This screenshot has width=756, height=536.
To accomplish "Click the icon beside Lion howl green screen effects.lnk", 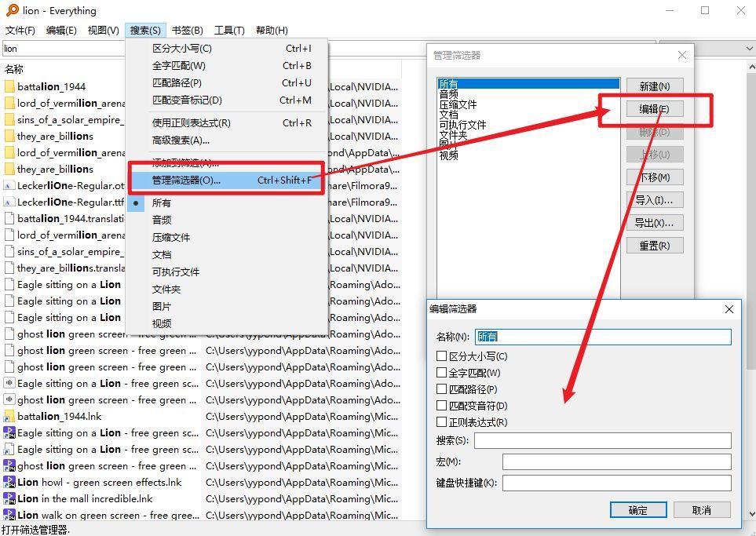I will 8,482.
